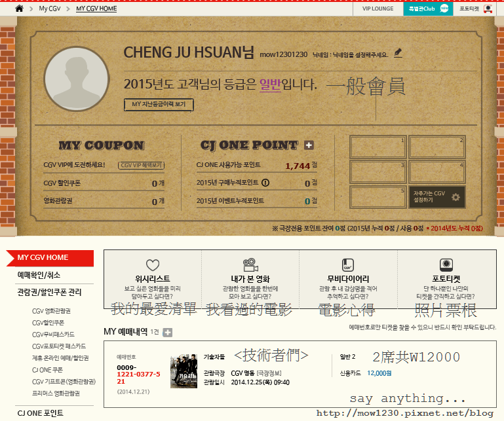Select favorite CGV slot 5
The image size is (504, 421).
tap(378, 197)
